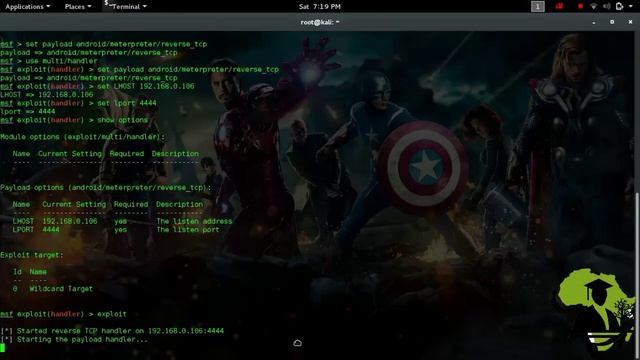640x360 pixels.
Task: Click the clock showing Sat 7:19 PM
Action: [x=320, y=7]
